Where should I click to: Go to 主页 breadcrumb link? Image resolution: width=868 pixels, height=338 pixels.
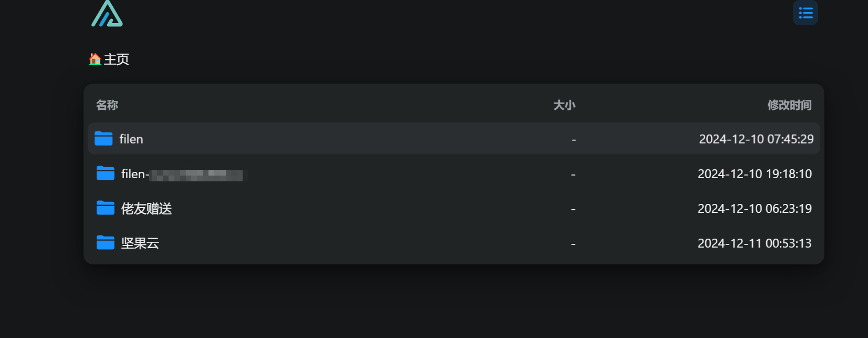pyautogui.click(x=117, y=59)
